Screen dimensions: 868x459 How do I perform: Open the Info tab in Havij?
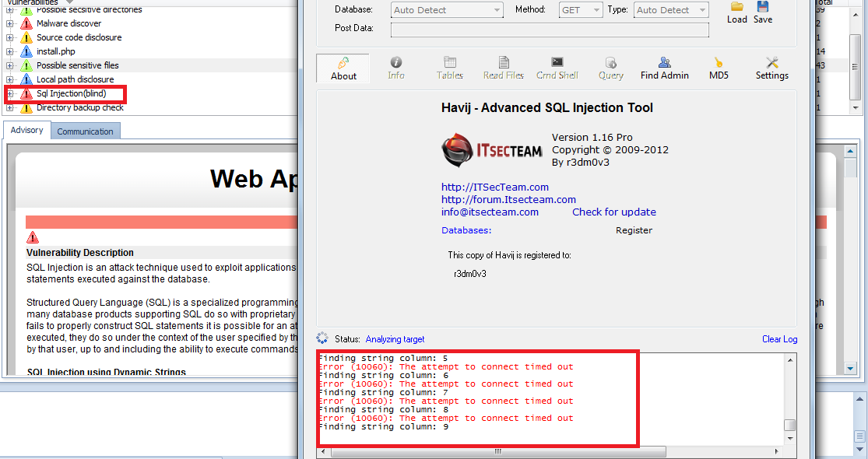coord(395,68)
